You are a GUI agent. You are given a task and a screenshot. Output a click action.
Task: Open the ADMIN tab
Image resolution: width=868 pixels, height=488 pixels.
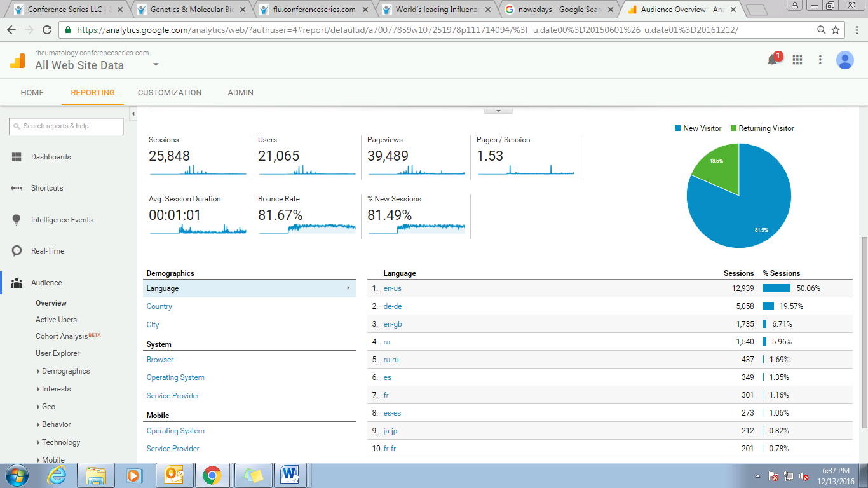pyautogui.click(x=240, y=93)
